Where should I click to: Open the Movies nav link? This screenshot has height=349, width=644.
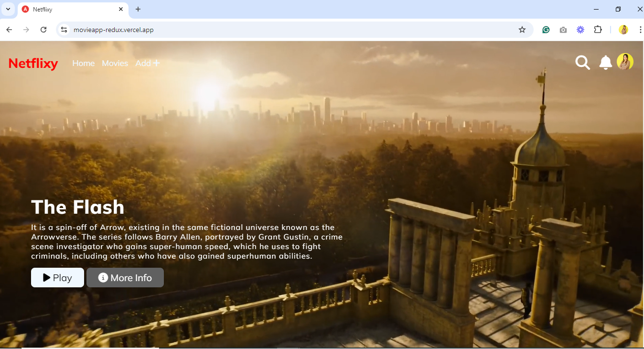115,63
